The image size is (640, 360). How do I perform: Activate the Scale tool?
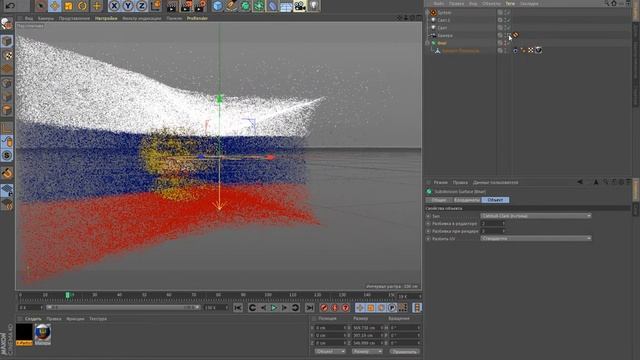[x=68, y=6]
